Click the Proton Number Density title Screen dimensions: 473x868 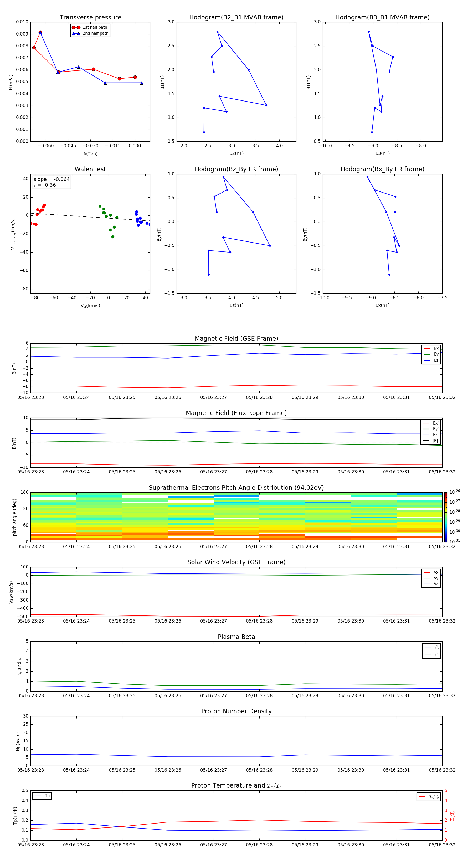point(236,711)
